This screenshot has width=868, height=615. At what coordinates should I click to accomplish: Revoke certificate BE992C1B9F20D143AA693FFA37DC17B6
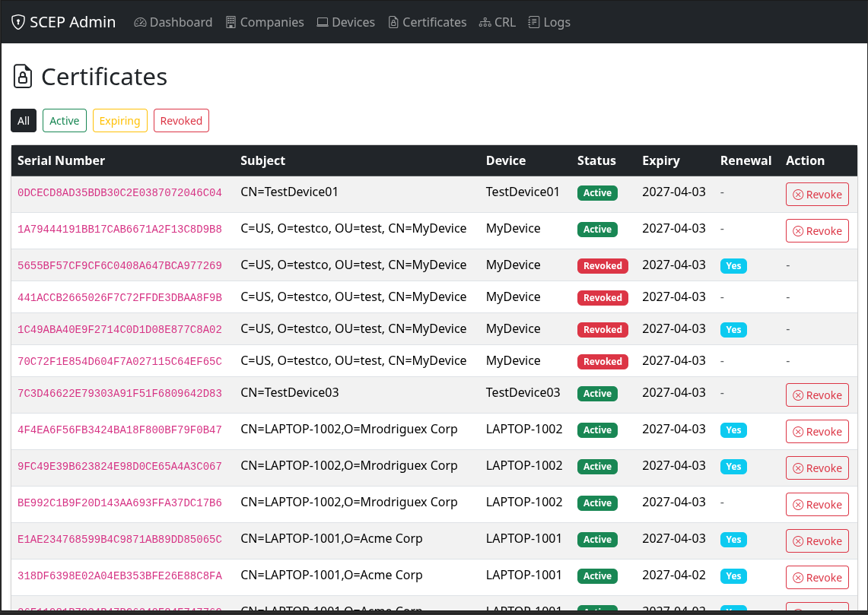[817, 504]
